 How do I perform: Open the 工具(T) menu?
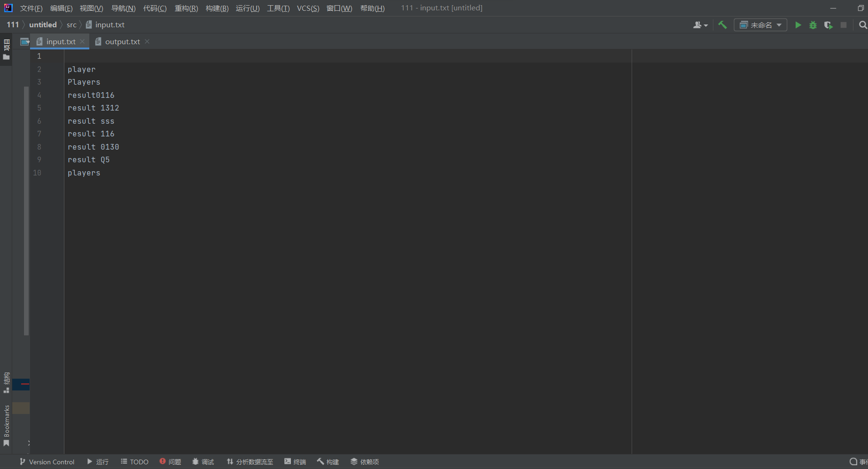pos(278,8)
